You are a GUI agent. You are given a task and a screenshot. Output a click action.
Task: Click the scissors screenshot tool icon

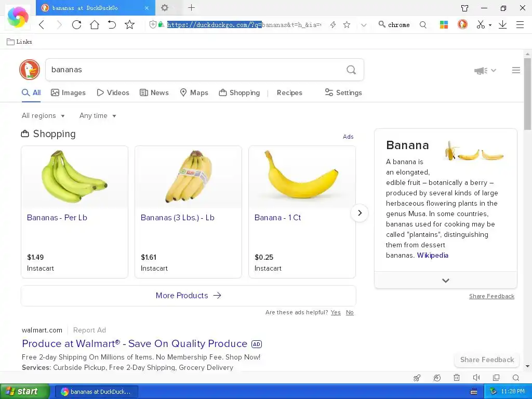click(481, 25)
